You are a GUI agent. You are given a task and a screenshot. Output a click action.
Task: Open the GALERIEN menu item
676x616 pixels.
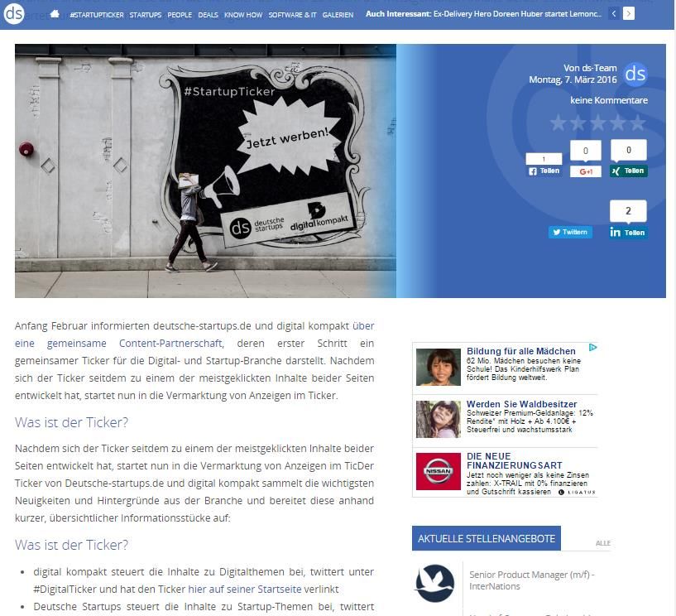tap(338, 15)
